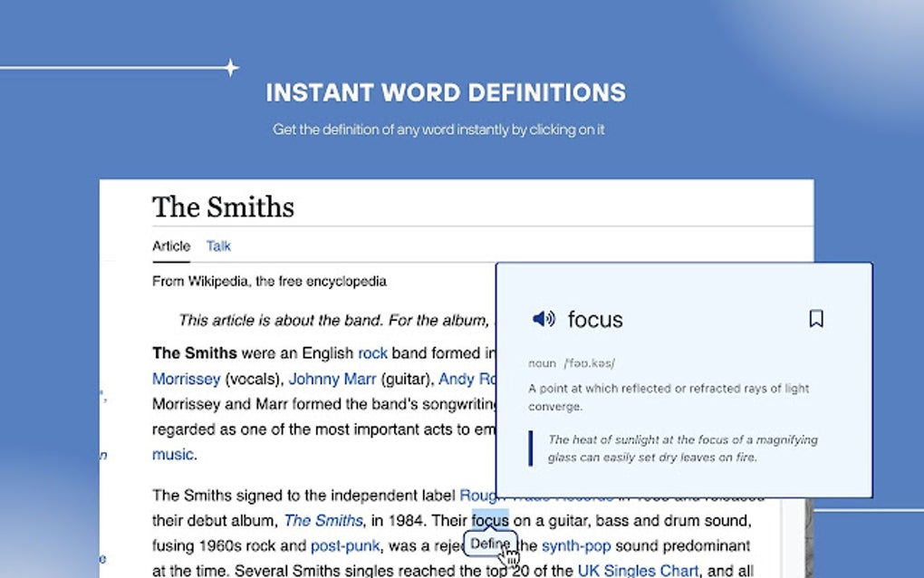924x578 pixels.
Task: Switch to the Talk tab
Action: click(x=218, y=246)
